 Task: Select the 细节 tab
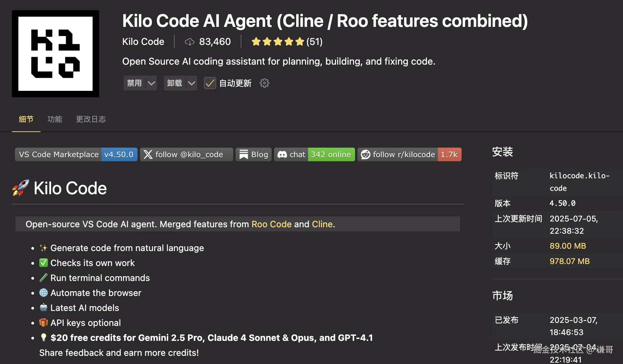pyautogui.click(x=26, y=119)
